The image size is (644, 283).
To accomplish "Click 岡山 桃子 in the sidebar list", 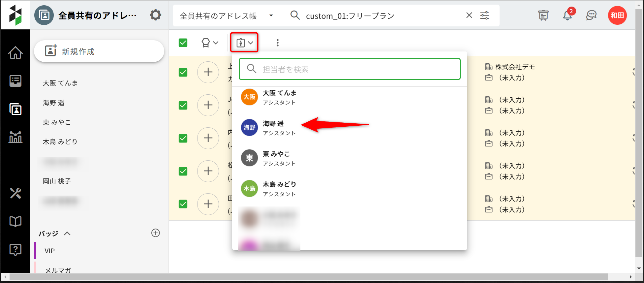I will pyautogui.click(x=57, y=181).
